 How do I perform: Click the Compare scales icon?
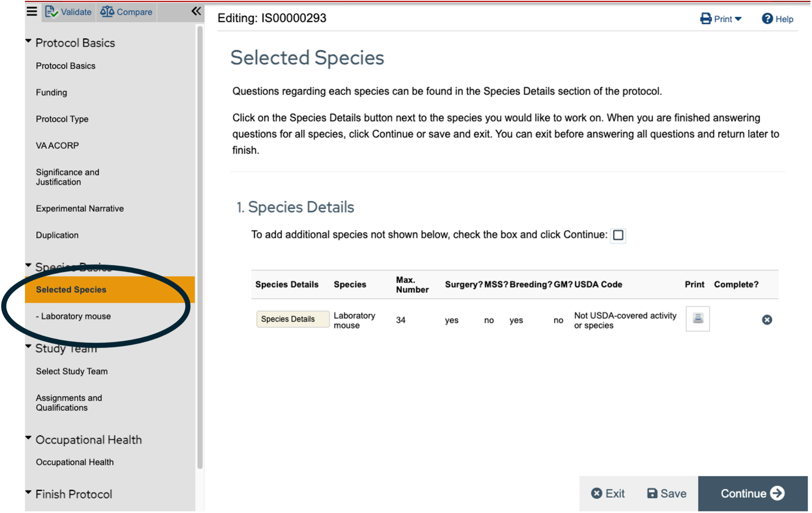[x=107, y=12]
